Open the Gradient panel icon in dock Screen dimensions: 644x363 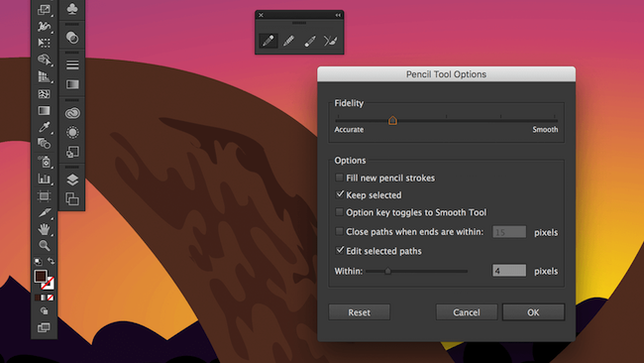tap(72, 84)
